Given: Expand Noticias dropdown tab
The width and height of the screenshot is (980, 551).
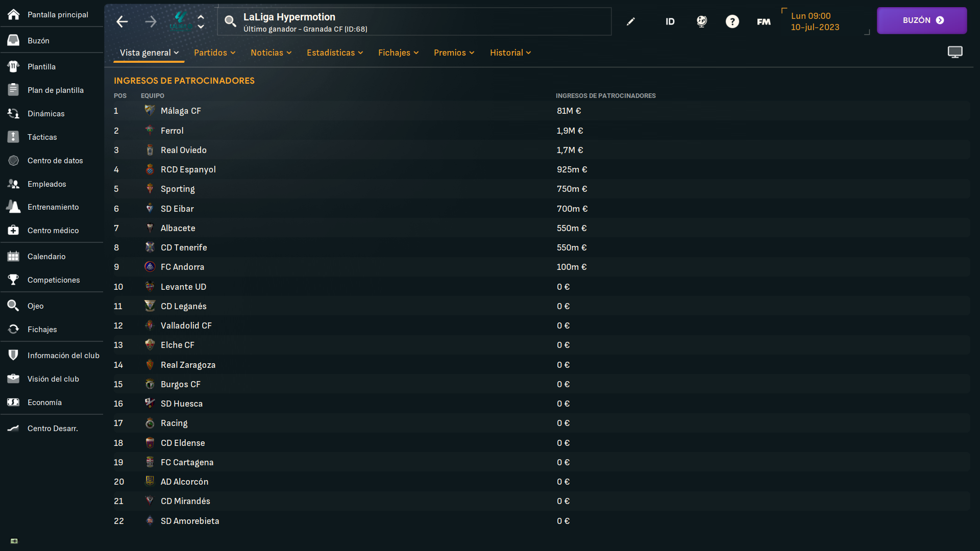Looking at the screenshot, I should pyautogui.click(x=271, y=53).
